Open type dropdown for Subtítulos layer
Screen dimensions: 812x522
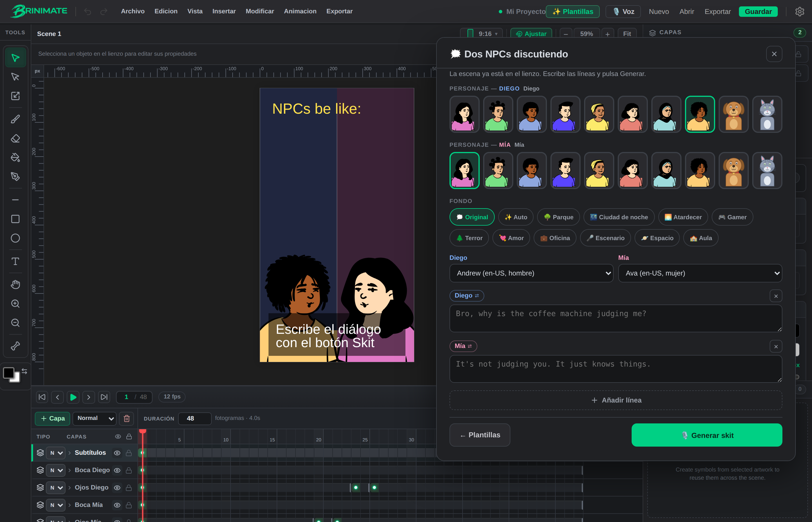[56, 453]
